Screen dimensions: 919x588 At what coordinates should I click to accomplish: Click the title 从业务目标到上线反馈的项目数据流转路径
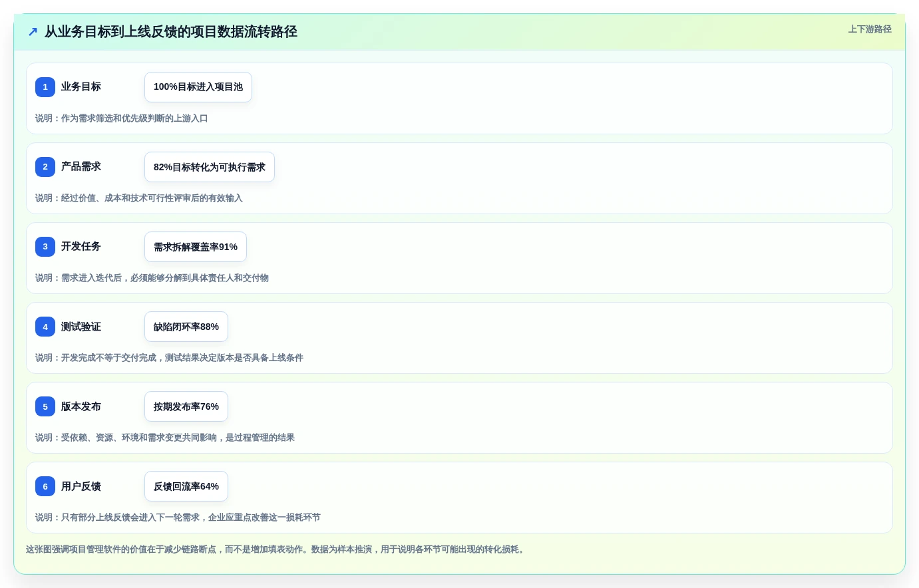click(x=171, y=31)
